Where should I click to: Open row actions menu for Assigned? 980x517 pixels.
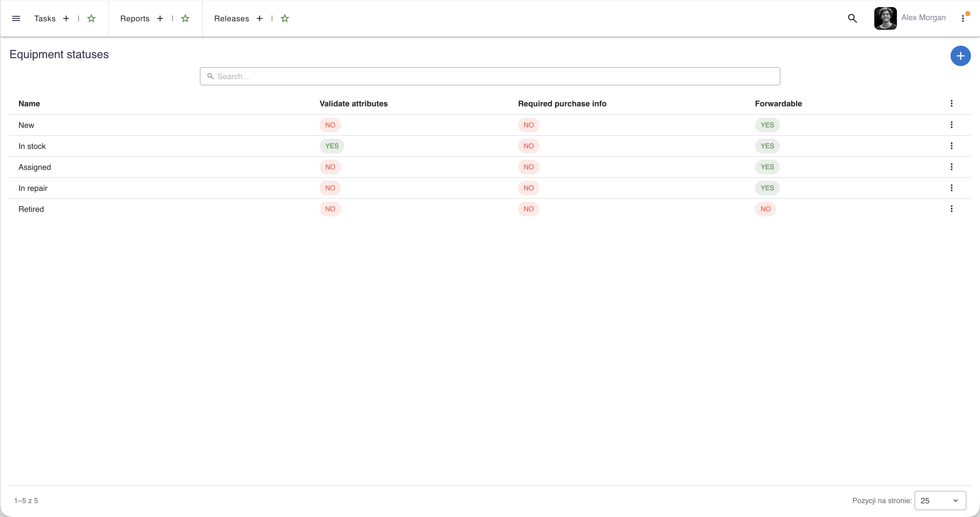coord(951,167)
